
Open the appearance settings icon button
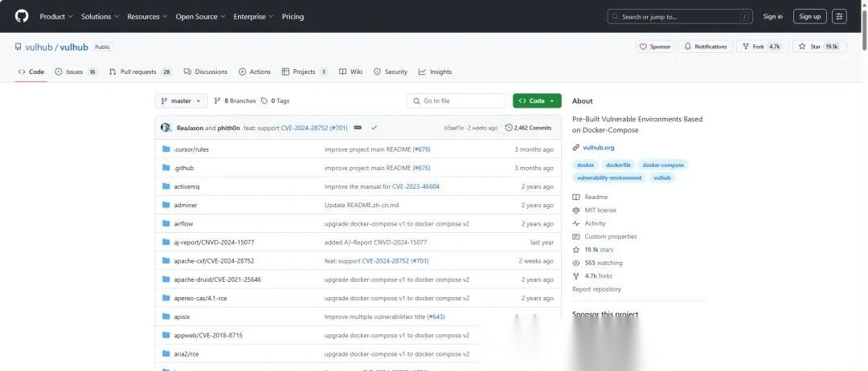pyautogui.click(x=839, y=17)
